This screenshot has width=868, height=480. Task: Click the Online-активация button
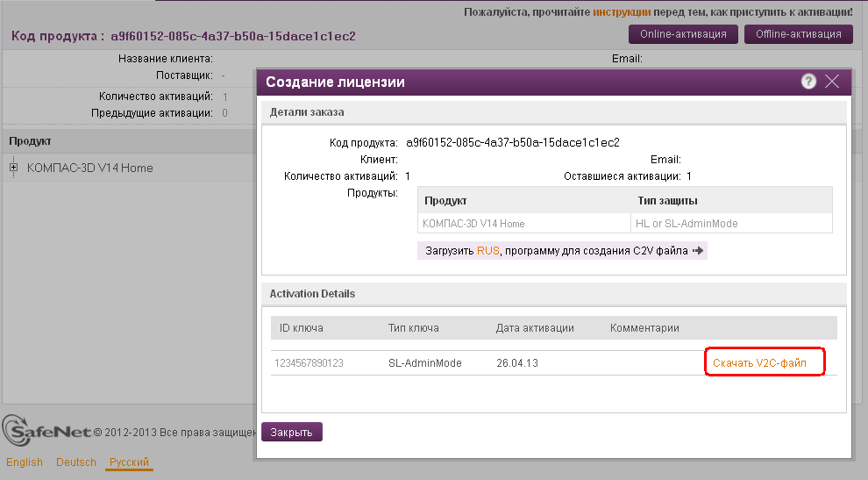pyautogui.click(x=683, y=34)
